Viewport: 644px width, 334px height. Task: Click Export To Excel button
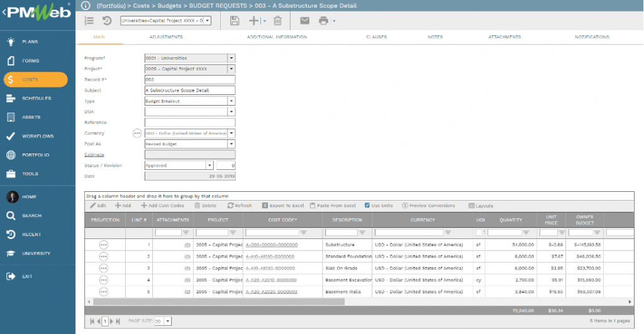283,206
